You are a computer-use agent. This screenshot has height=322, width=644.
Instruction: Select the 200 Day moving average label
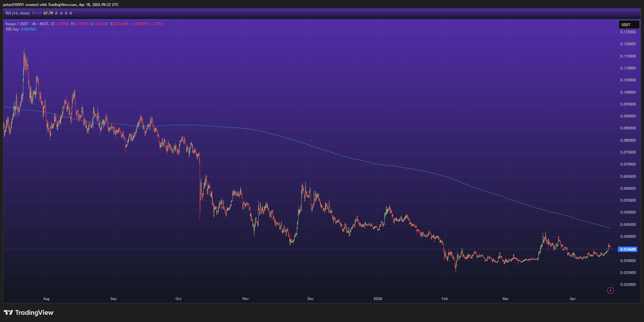tap(12, 29)
